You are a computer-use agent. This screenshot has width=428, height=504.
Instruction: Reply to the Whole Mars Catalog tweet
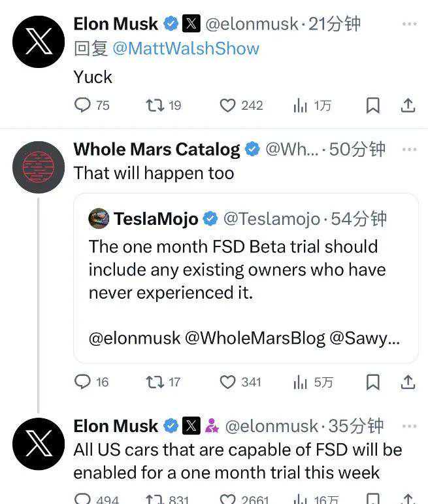[82, 382]
